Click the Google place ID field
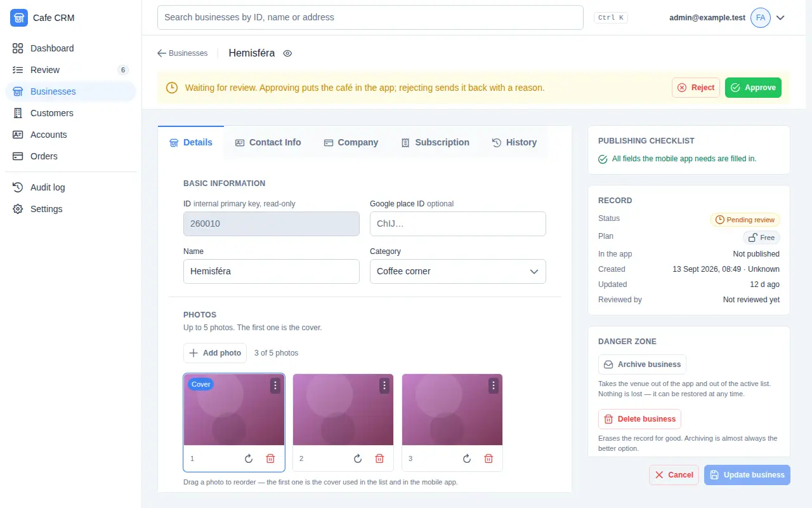Viewport: 812px width, 508px height. point(458,224)
